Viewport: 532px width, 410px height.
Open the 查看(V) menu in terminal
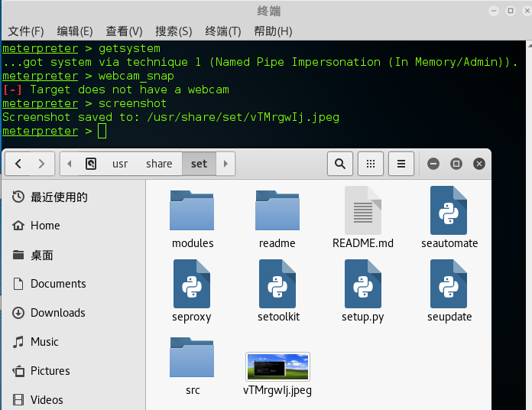124,31
